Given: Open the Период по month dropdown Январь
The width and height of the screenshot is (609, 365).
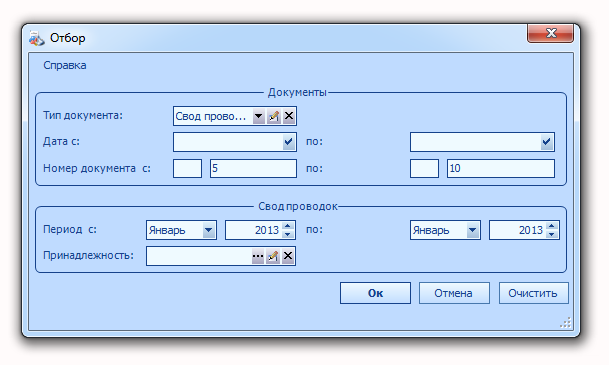Looking at the screenshot, I should [x=472, y=230].
